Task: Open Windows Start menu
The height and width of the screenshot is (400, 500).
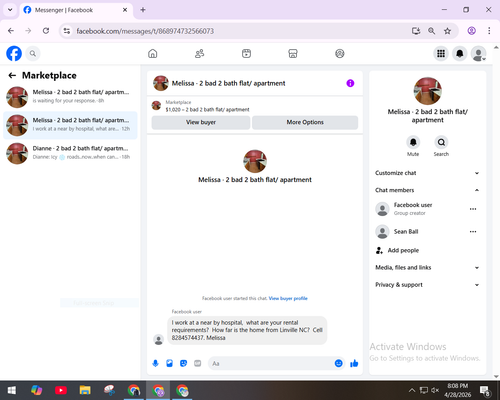Action: (12, 390)
